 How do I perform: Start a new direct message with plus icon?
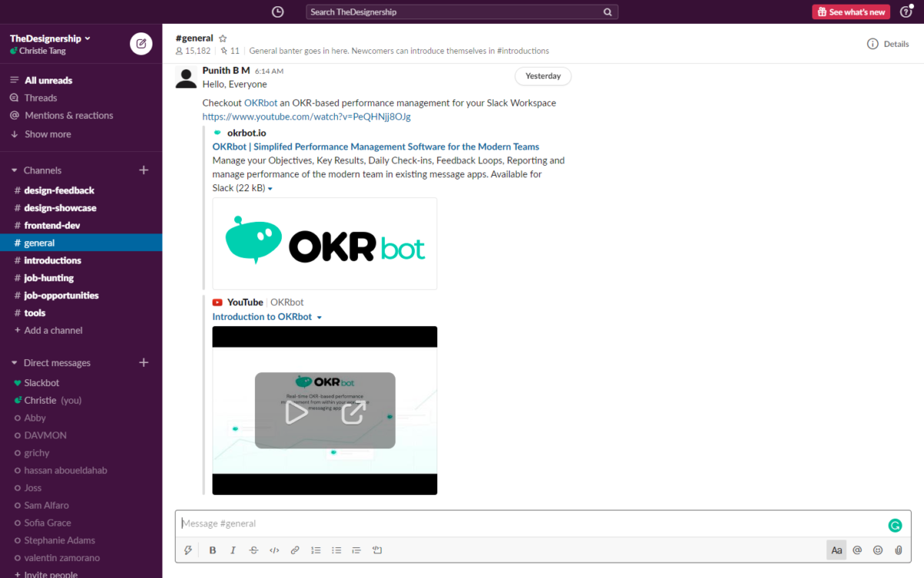point(143,362)
